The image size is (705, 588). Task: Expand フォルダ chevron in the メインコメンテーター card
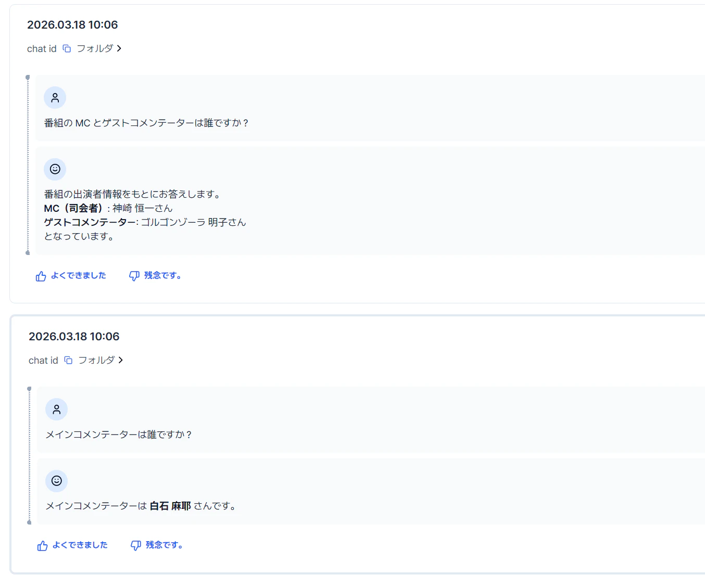point(121,360)
